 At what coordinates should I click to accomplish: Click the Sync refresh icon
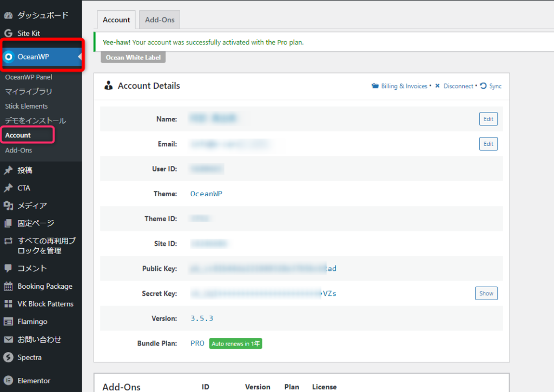pos(483,86)
